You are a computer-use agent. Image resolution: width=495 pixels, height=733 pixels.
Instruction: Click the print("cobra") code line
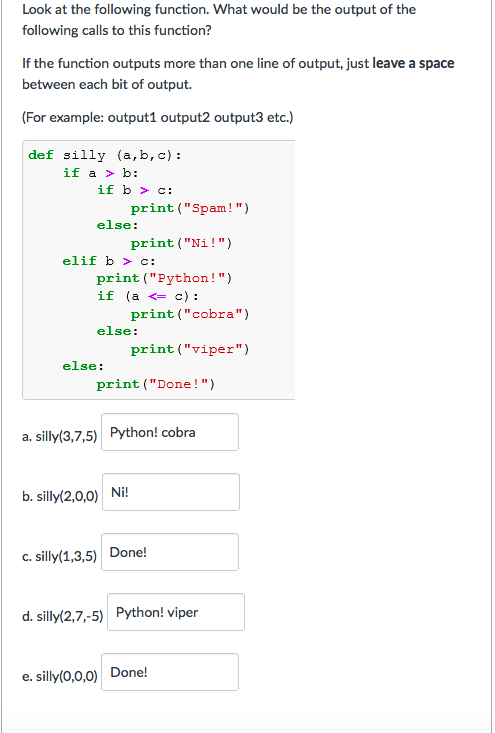190,314
